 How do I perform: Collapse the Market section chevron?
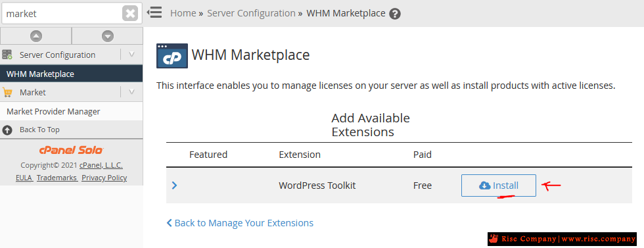click(132, 91)
